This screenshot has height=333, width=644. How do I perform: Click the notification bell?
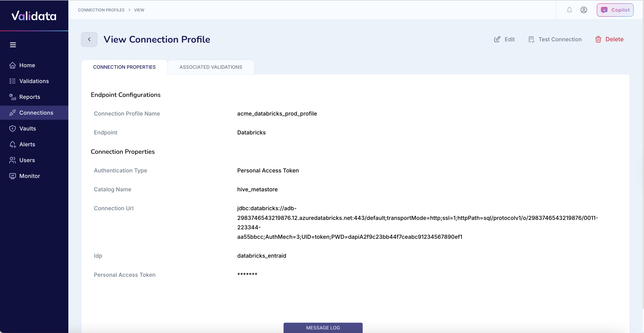pos(569,10)
